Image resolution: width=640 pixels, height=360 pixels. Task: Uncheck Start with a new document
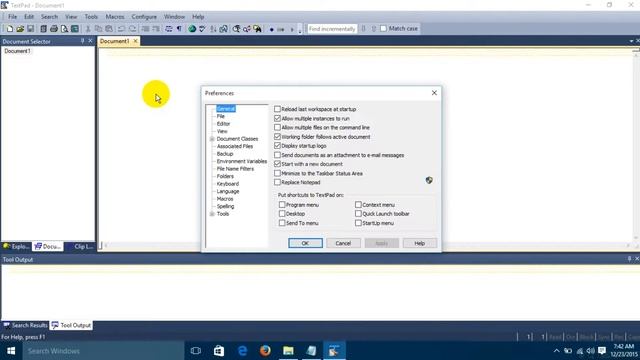tap(278, 164)
